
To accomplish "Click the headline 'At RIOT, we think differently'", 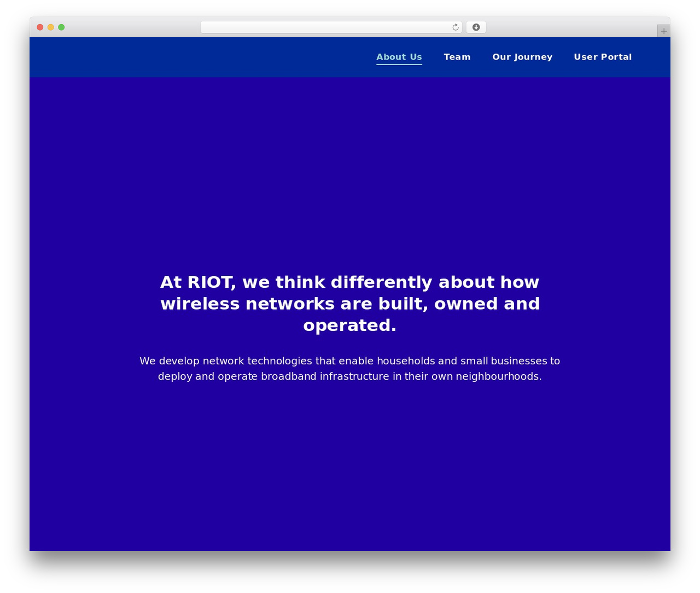I will (x=350, y=304).
